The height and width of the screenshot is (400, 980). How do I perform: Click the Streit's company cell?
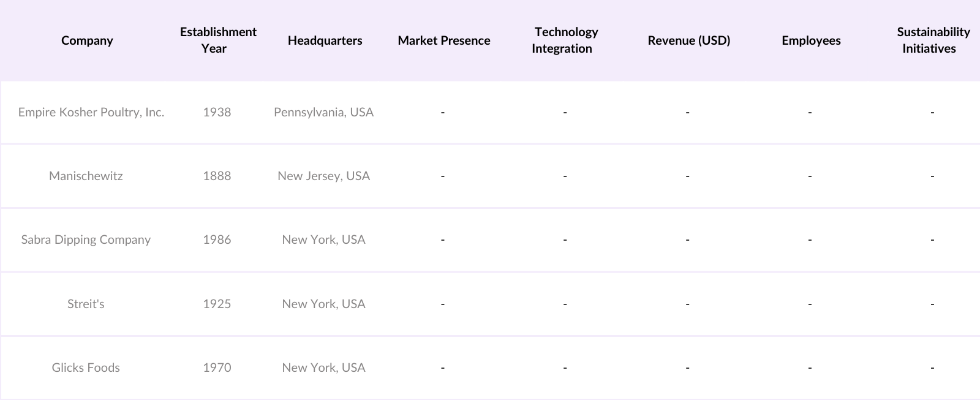(86, 304)
